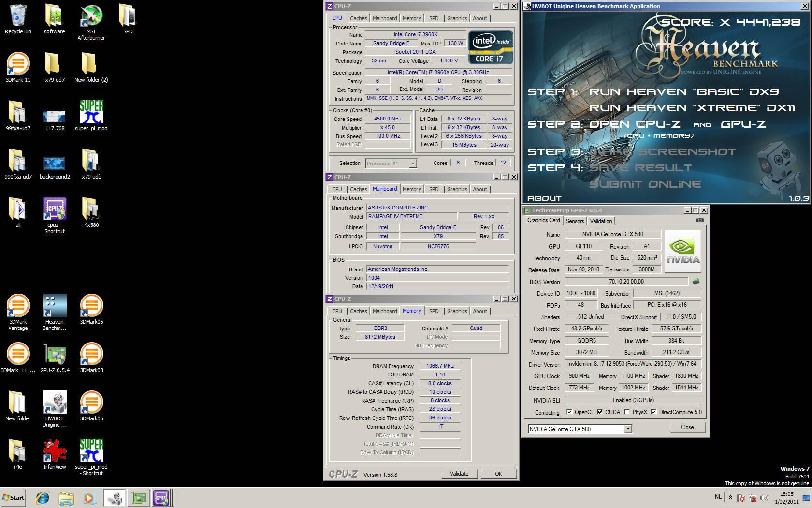
Task: Click the GPU-Z Name field NVIDIA GeForce GTX 580
Action: (612, 234)
